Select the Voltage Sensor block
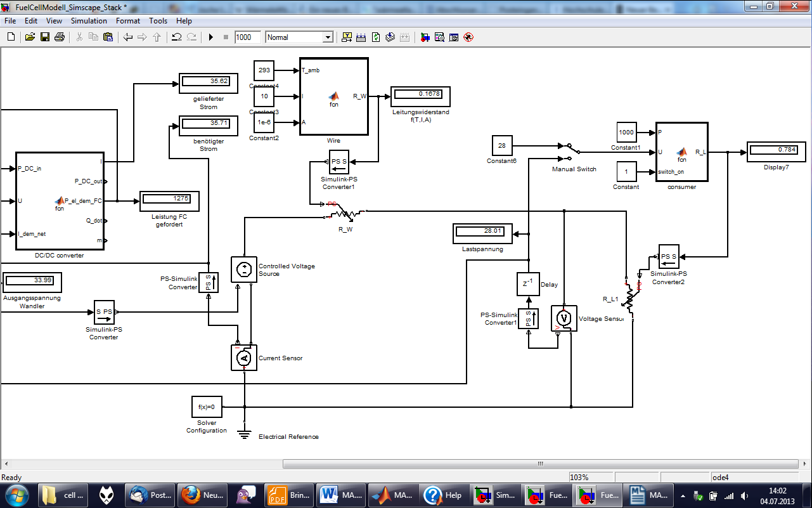This screenshot has width=812, height=508. point(564,318)
